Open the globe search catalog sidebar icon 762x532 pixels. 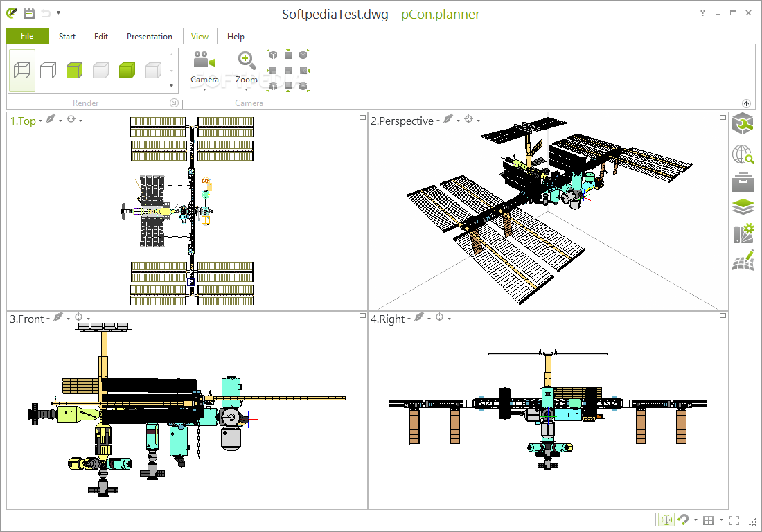point(743,154)
